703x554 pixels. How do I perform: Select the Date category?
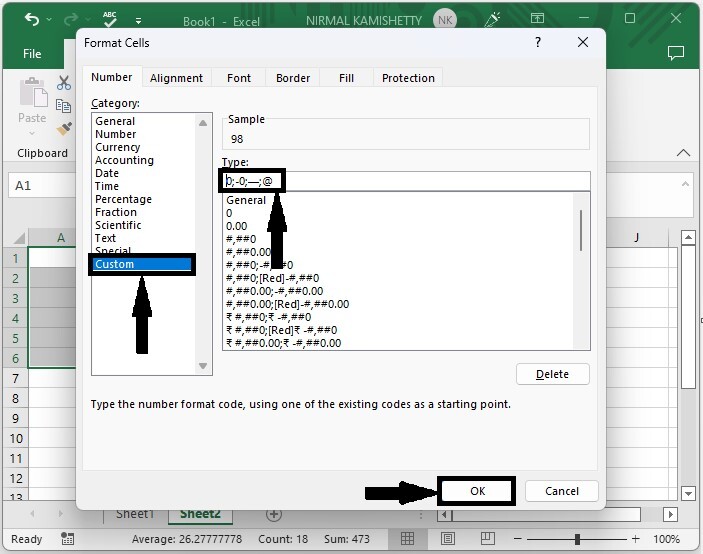click(x=107, y=173)
